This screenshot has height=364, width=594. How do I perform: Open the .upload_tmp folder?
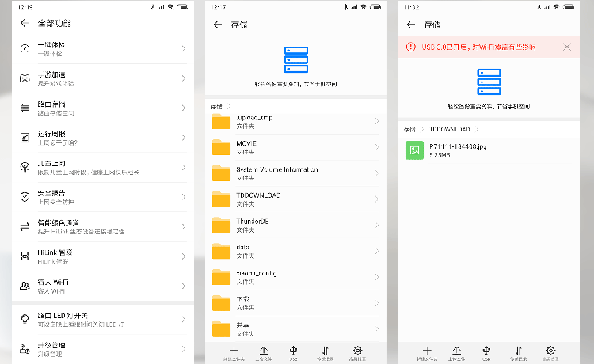pyautogui.click(x=295, y=121)
